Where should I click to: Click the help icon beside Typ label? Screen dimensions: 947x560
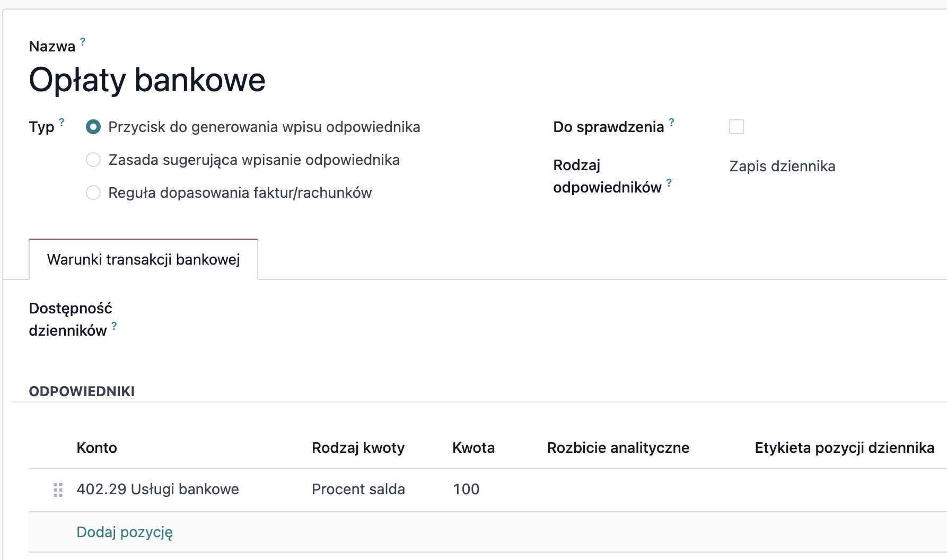62,122
